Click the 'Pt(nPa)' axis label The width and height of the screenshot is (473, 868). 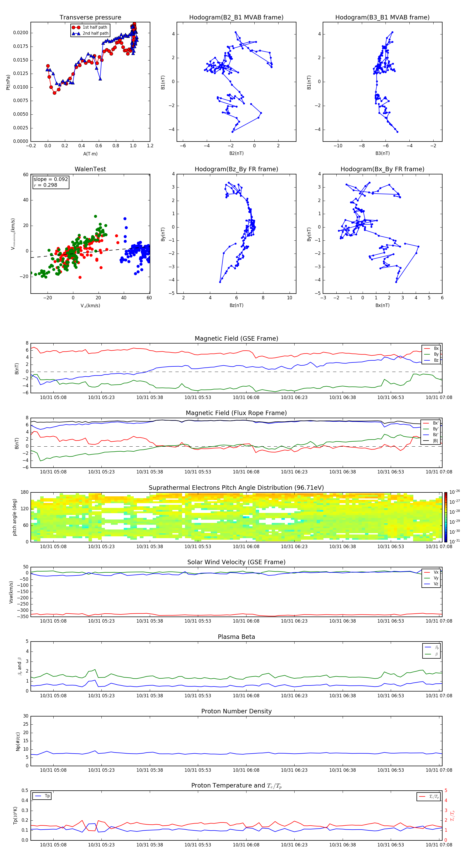tap(8, 82)
